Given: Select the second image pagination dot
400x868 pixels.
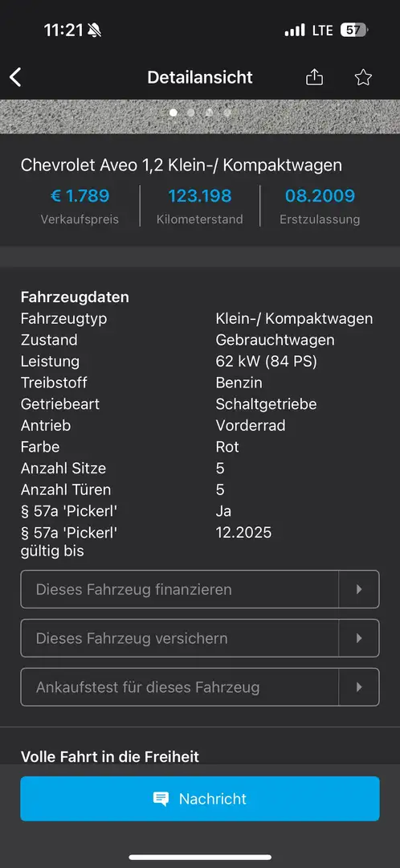Looking at the screenshot, I should click(191, 113).
